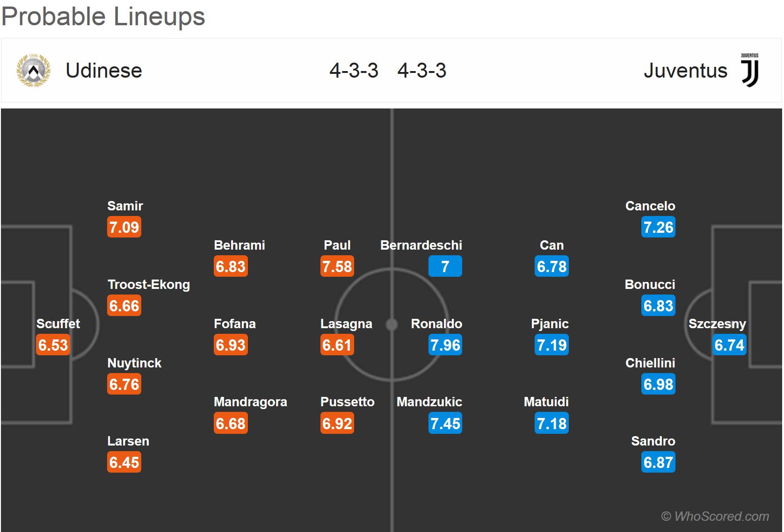
Task: Select Larsen's 6.45 rating badge
Action: [124, 462]
